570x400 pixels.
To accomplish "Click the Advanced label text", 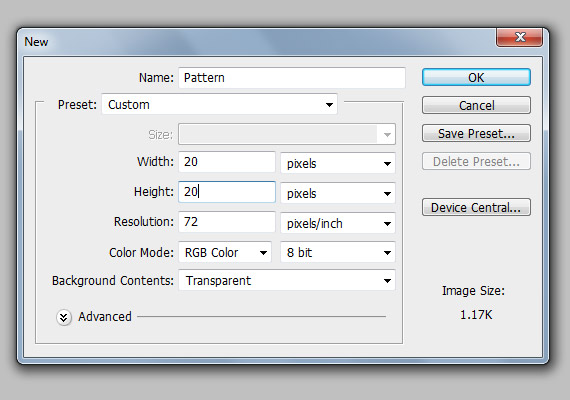I will coord(105,317).
